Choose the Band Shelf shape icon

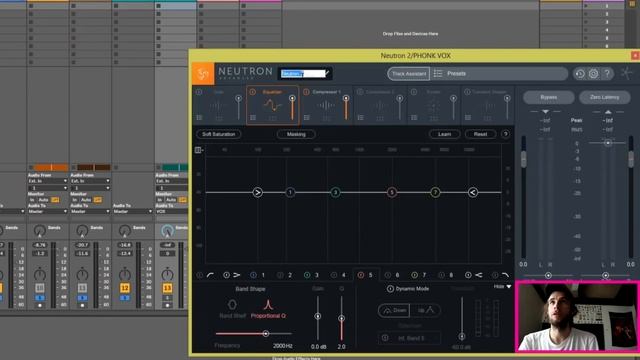[232, 304]
